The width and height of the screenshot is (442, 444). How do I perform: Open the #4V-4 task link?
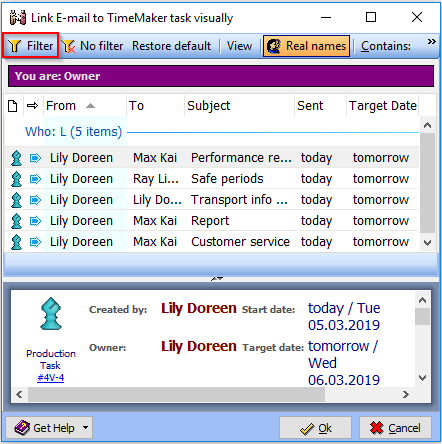click(51, 378)
